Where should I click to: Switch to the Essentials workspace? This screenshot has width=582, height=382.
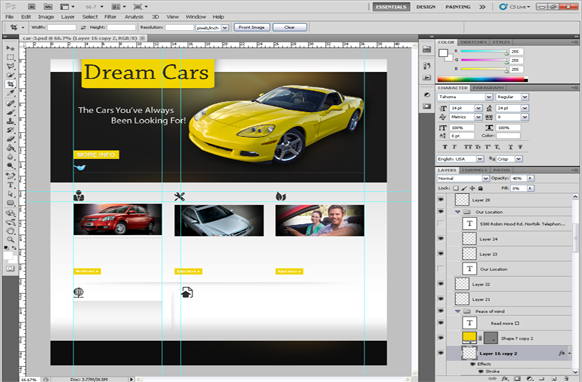click(391, 7)
